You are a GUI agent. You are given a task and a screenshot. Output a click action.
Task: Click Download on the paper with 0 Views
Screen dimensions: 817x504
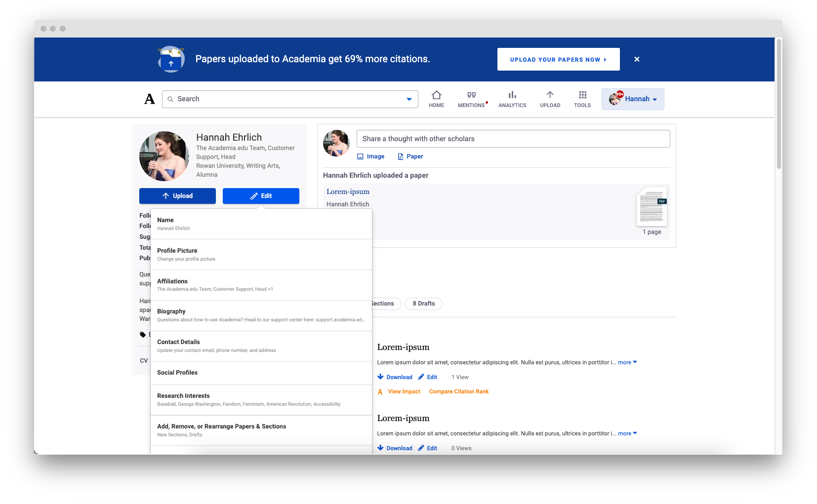395,448
